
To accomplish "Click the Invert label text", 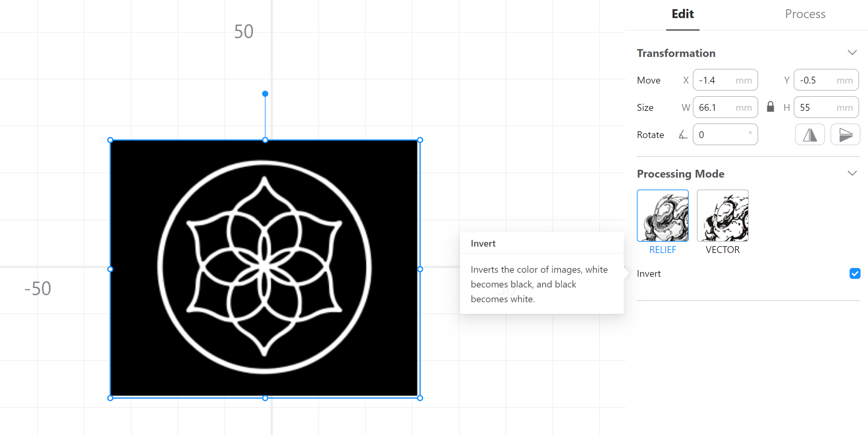I will [649, 273].
